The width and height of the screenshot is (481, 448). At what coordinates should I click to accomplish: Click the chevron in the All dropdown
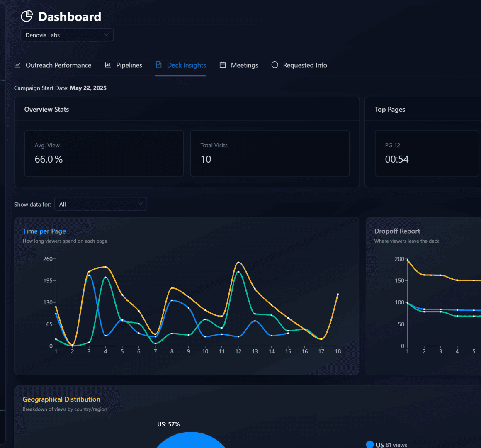point(140,204)
